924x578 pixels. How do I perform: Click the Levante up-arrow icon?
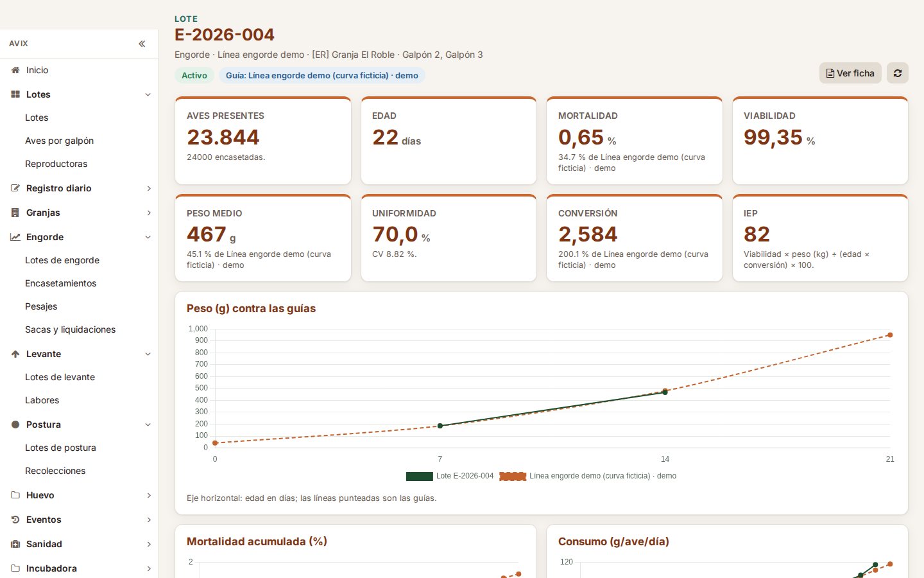tap(15, 354)
